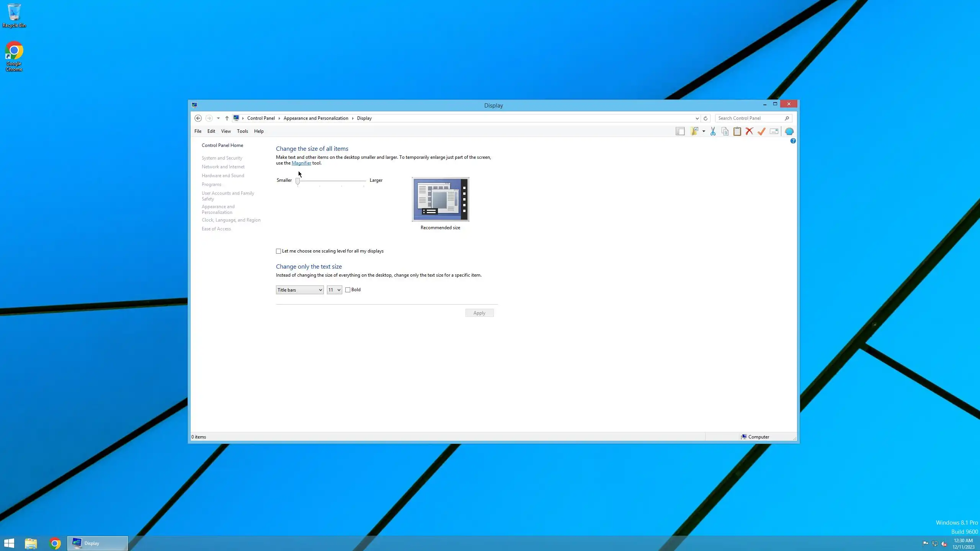
Task: Open the View menu
Action: [x=226, y=131]
